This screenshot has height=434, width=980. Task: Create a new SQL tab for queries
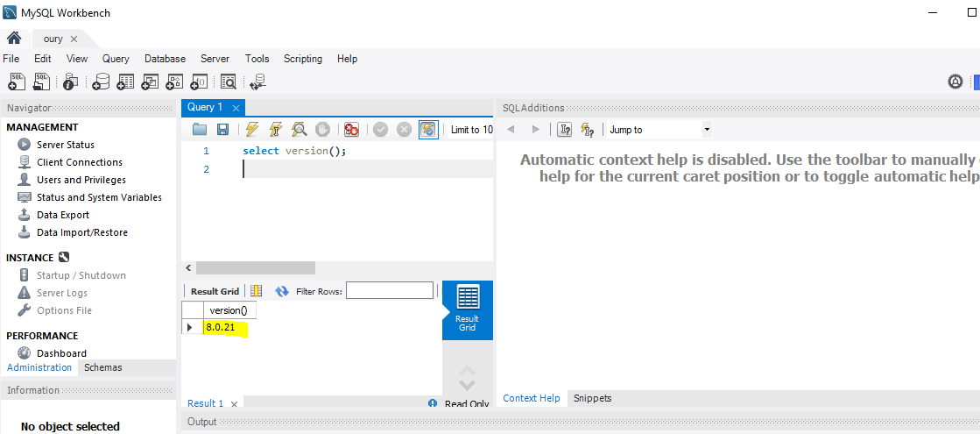tap(17, 81)
